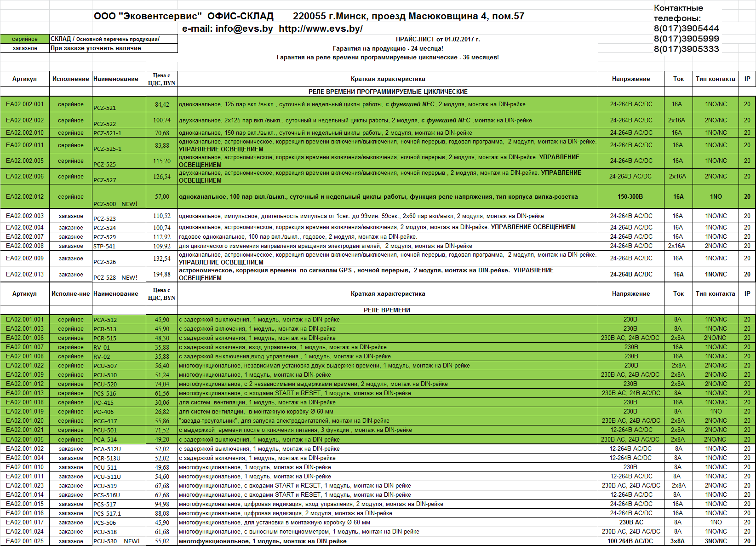Select section title 'РЕЛЕ ВРЕМЕНИ ПРОГРАММИРУЕМЫЕ ЦИКЛИЧЕСКИЕ'
The height and width of the screenshot is (546, 756).
[x=388, y=92]
